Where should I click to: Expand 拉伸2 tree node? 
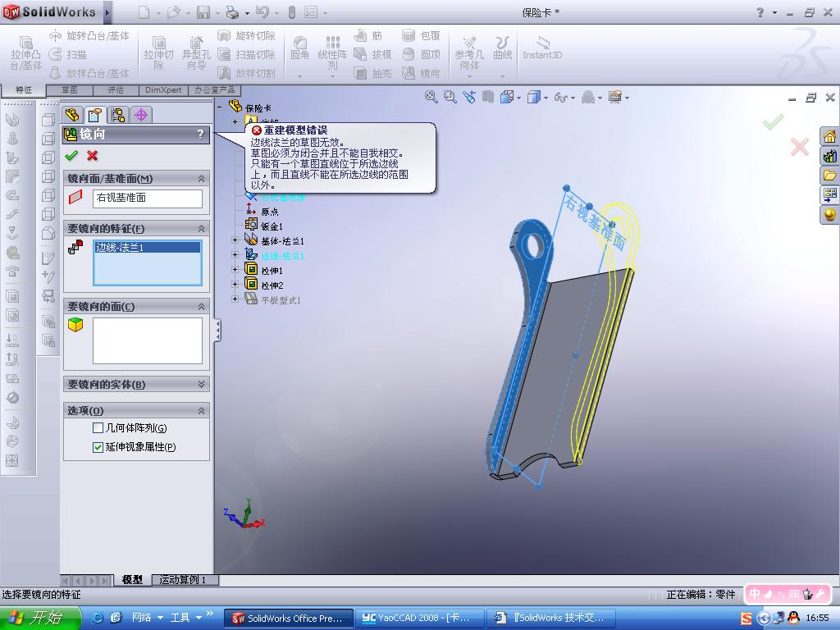[x=235, y=285]
